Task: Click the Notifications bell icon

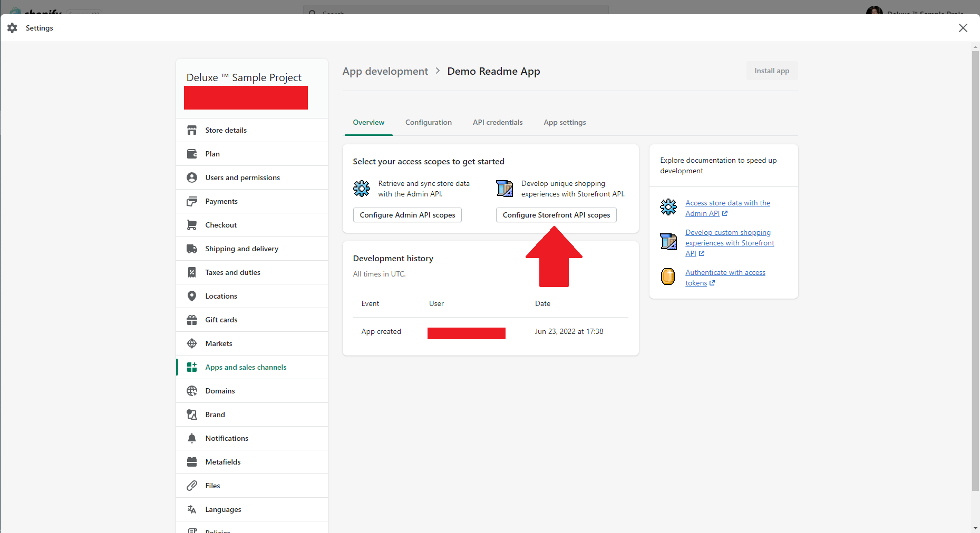Action: tap(192, 438)
